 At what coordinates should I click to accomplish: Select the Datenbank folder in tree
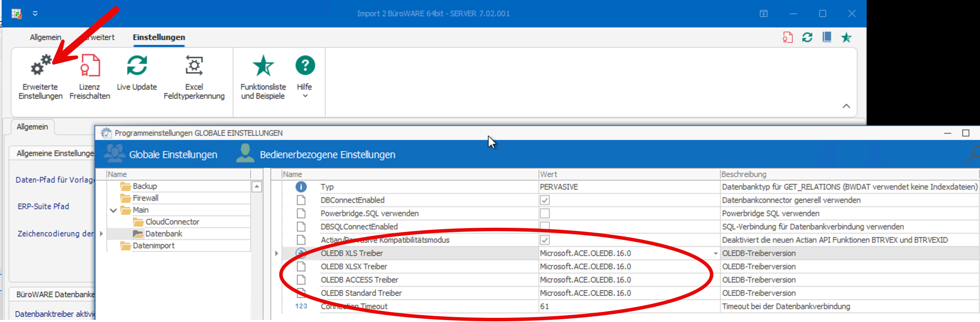click(164, 233)
